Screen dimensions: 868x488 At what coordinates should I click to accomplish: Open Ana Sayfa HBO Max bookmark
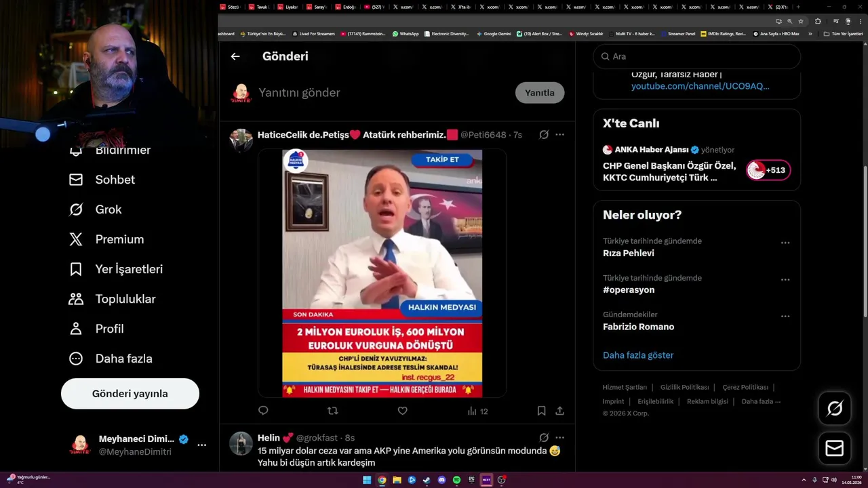[x=776, y=33]
